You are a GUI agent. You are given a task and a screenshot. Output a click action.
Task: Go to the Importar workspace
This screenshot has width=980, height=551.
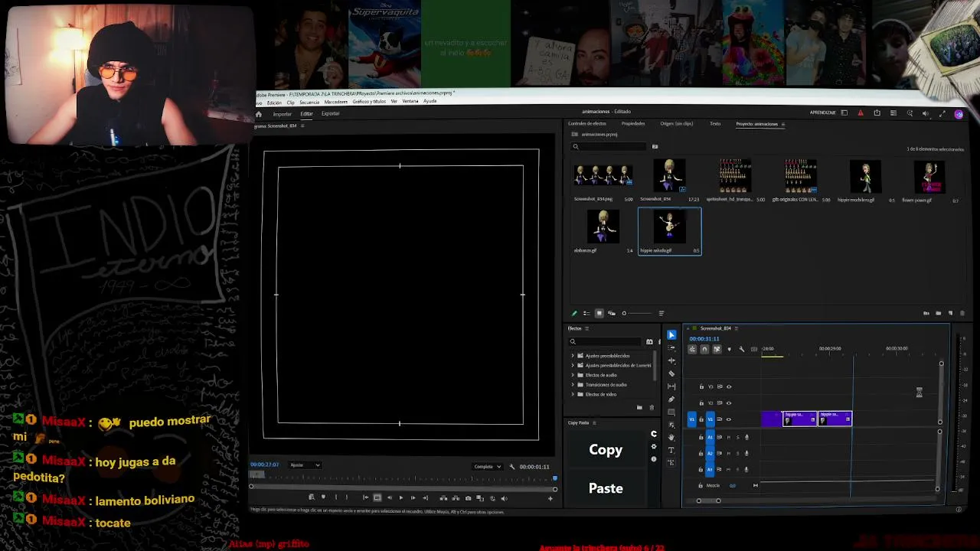tap(283, 114)
